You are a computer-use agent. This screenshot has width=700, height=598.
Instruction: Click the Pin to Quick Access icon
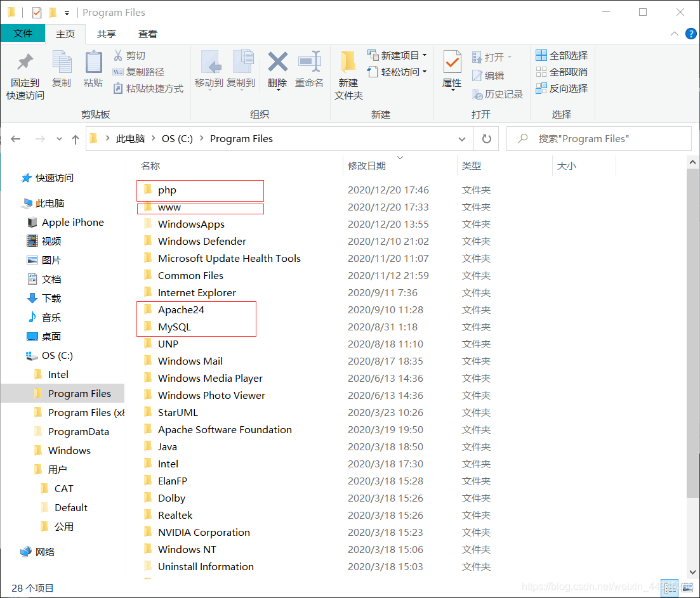tap(25, 62)
